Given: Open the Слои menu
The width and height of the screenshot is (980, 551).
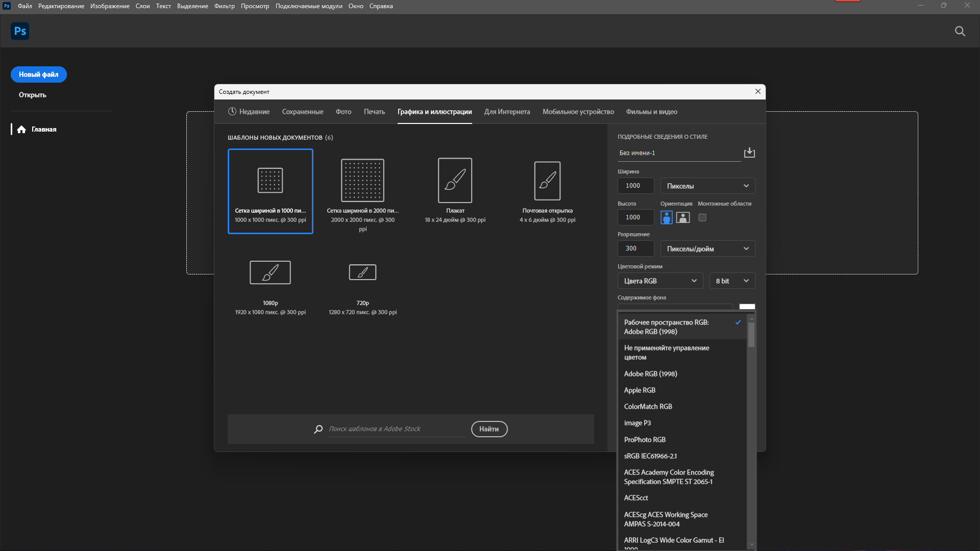Looking at the screenshot, I should [x=142, y=6].
